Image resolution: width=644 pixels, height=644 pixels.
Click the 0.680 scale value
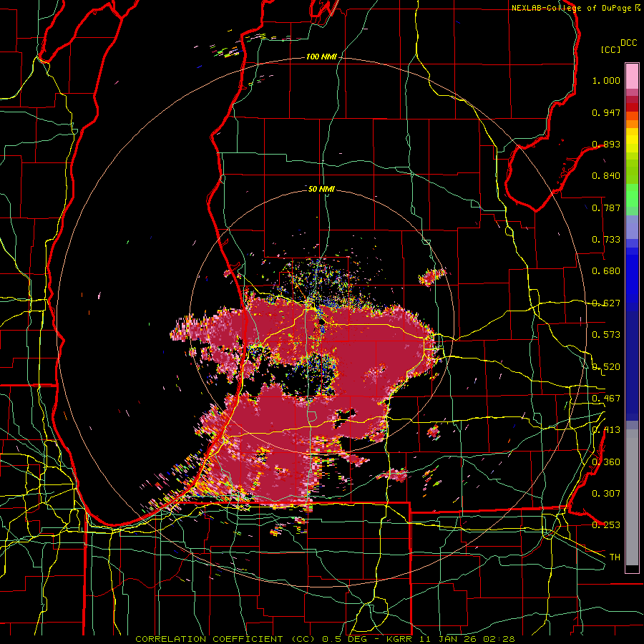point(606,271)
